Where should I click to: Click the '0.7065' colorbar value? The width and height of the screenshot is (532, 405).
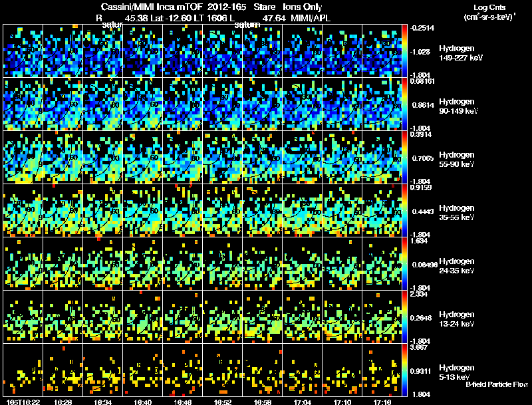point(423,158)
